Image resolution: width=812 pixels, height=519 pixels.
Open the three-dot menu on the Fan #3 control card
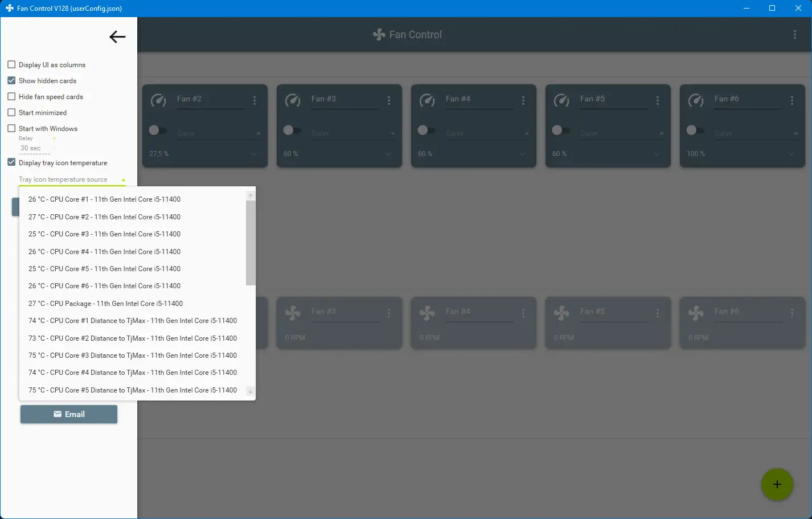[x=389, y=100]
